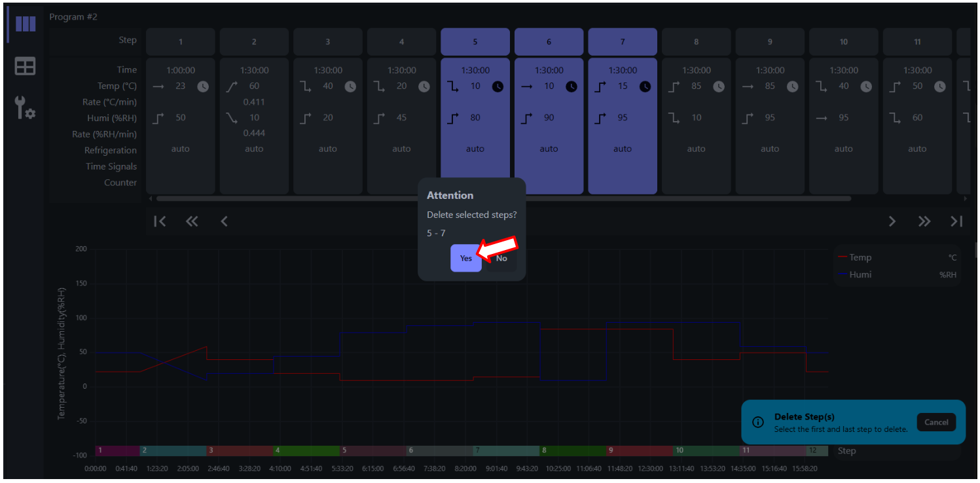Image resolution: width=980 pixels, height=483 pixels.
Task: Click the temperature step-up icon in step 8
Action: coord(674,86)
